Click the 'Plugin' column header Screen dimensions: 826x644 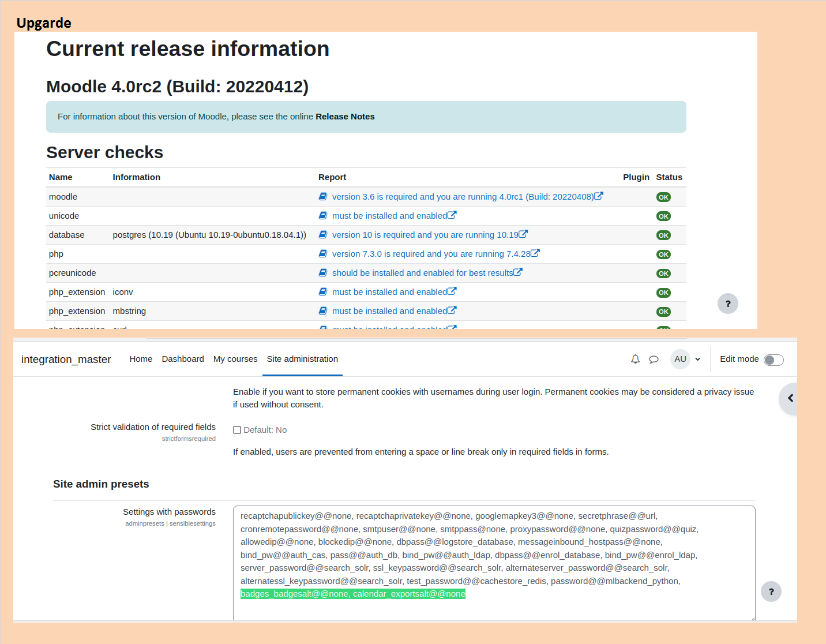click(636, 177)
